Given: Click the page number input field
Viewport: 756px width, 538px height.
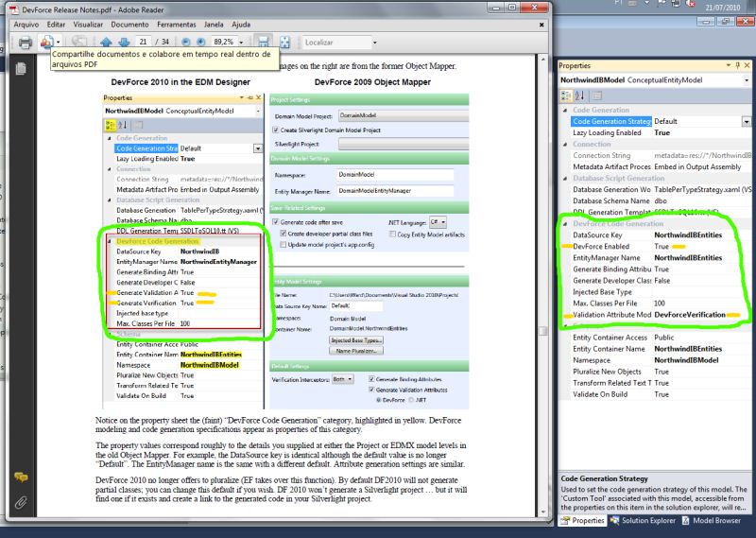Looking at the screenshot, I should [x=143, y=43].
